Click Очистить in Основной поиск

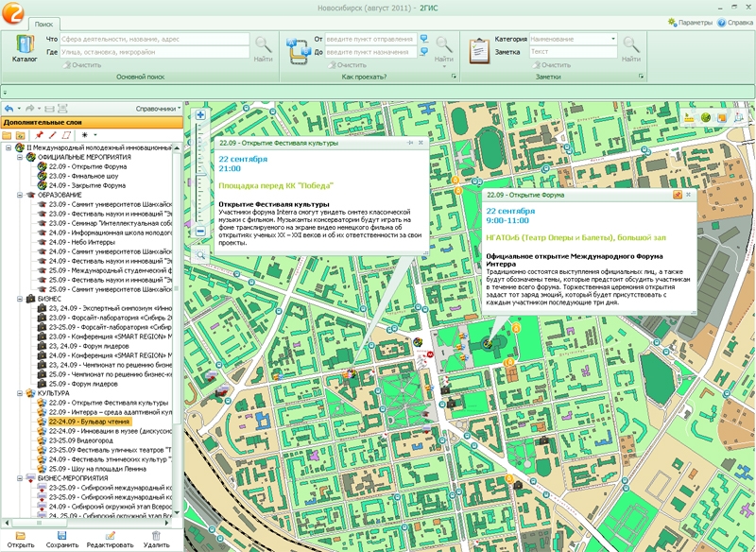click(x=81, y=65)
